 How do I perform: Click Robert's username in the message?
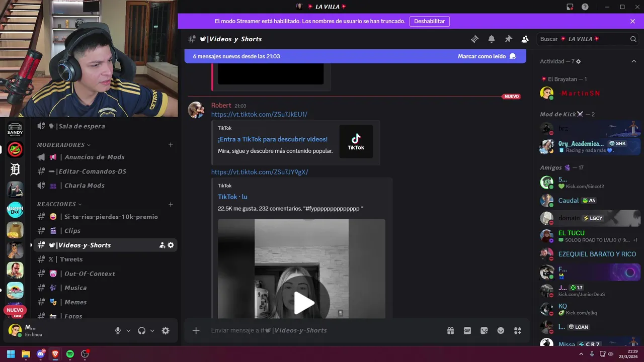[221, 106]
